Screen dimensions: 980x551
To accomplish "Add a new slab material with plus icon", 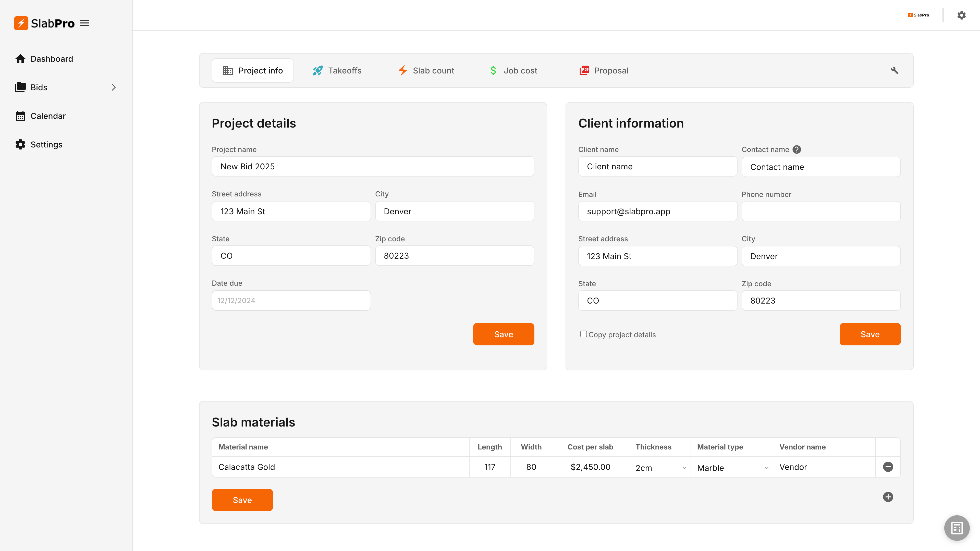I will coord(888,497).
